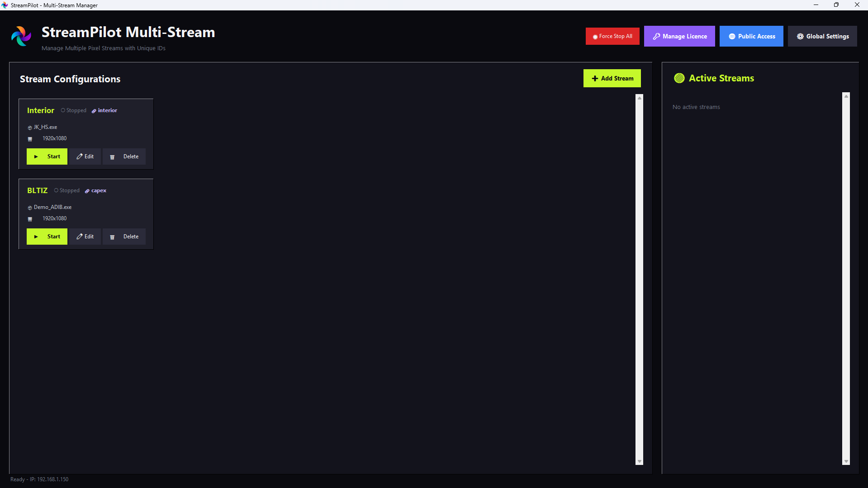Screen dimensions: 868x488
Task: Click the interior stream ID link
Action: point(104,110)
